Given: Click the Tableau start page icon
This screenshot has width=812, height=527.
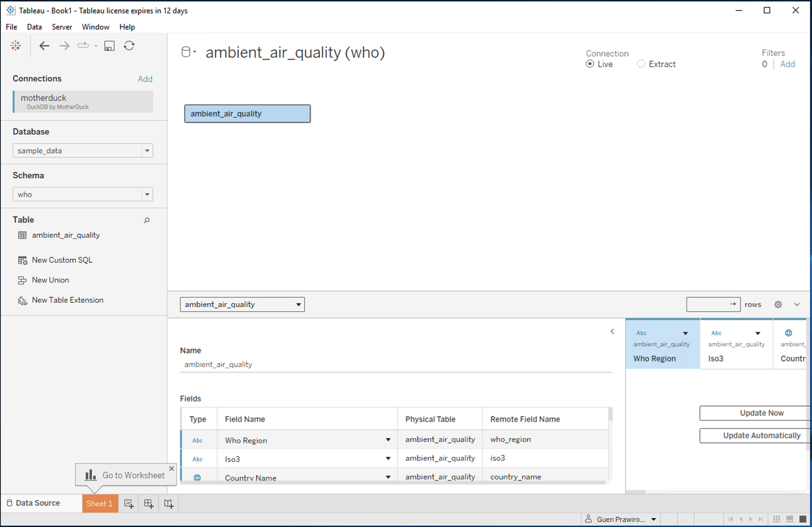Looking at the screenshot, I should point(15,46).
